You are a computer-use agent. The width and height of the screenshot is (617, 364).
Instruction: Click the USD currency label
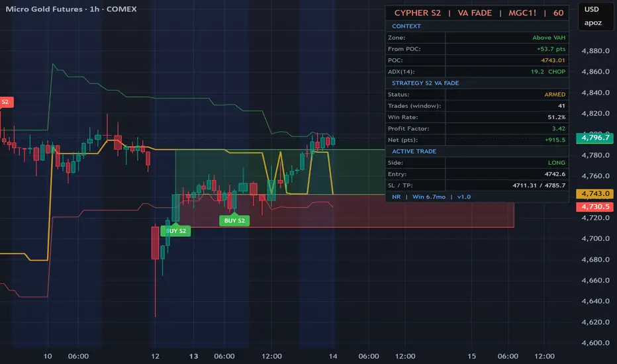pyautogui.click(x=591, y=9)
